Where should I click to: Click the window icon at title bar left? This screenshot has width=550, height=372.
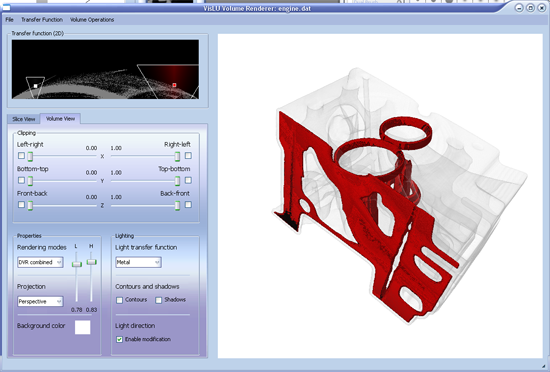pyautogui.click(x=6, y=7)
